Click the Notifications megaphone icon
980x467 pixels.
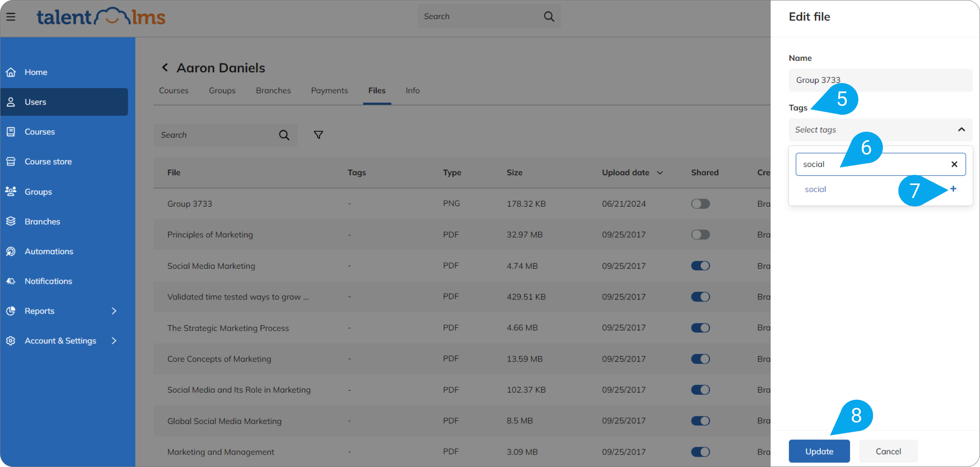(11, 281)
